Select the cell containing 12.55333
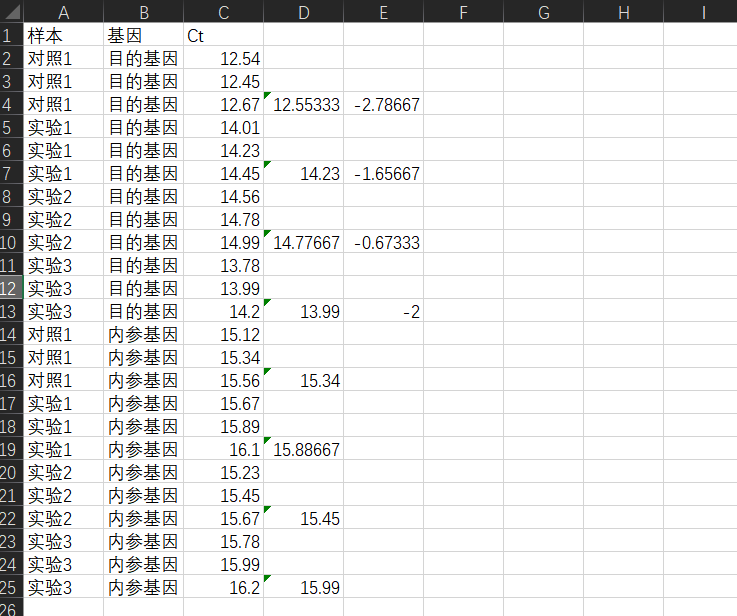Image resolution: width=737 pixels, height=616 pixels. click(303, 105)
